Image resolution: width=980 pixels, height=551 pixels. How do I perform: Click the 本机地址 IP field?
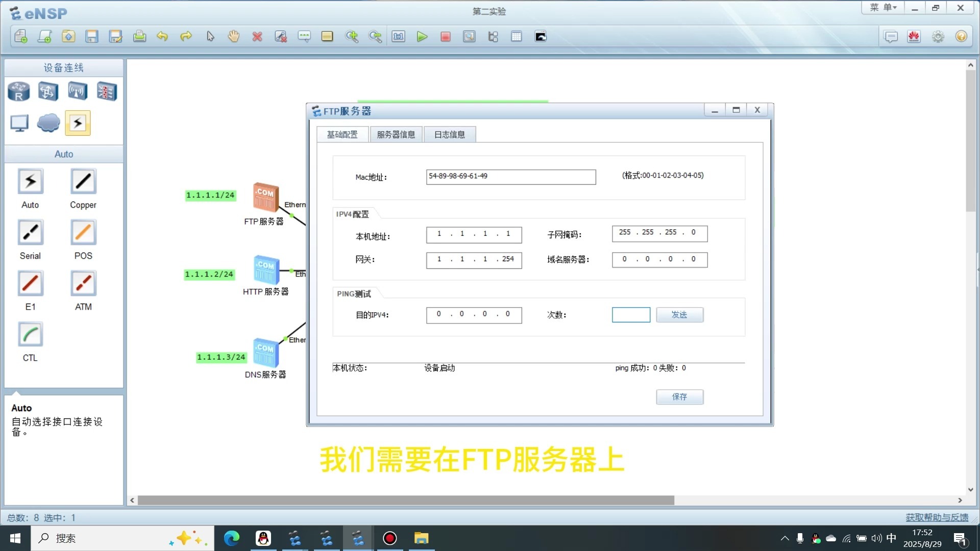pos(474,234)
